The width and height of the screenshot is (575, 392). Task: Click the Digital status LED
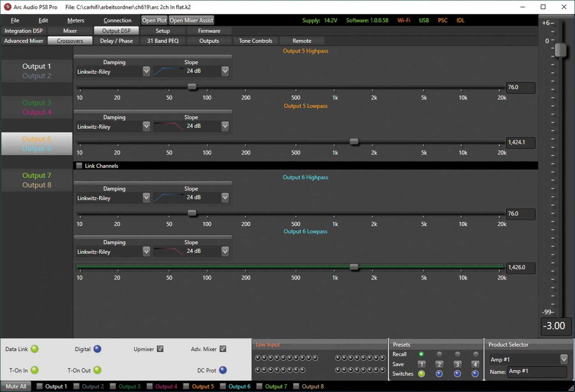(97, 349)
